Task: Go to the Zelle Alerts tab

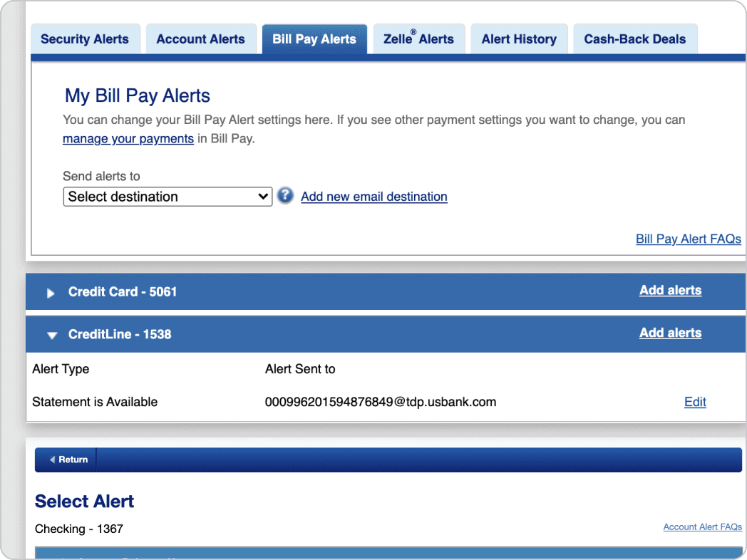Action: coord(418,39)
